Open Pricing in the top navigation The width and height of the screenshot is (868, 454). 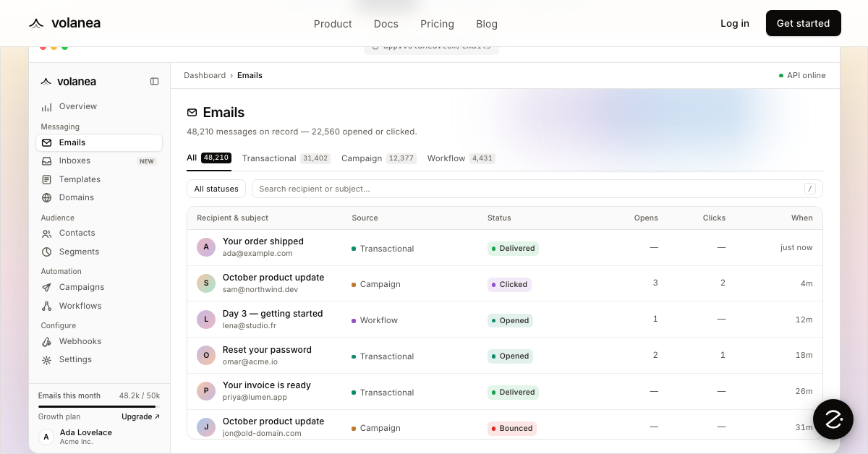[438, 24]
